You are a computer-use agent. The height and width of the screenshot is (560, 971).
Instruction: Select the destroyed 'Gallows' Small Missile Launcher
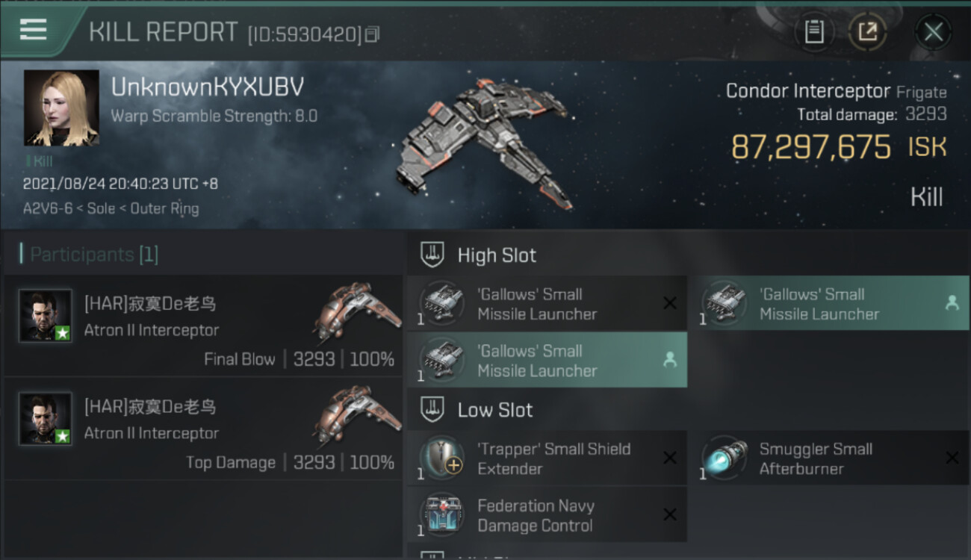click(x=547, y=304)
